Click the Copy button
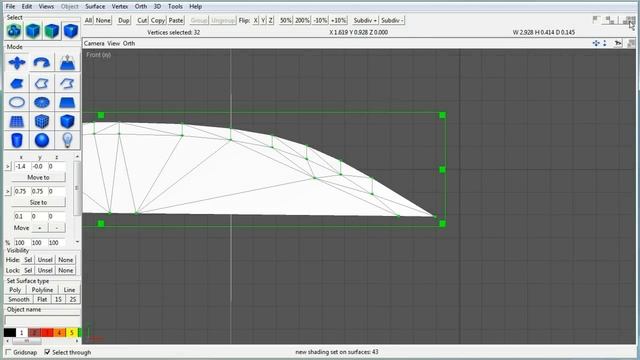The image size is (640, 360). coord(158,20)
